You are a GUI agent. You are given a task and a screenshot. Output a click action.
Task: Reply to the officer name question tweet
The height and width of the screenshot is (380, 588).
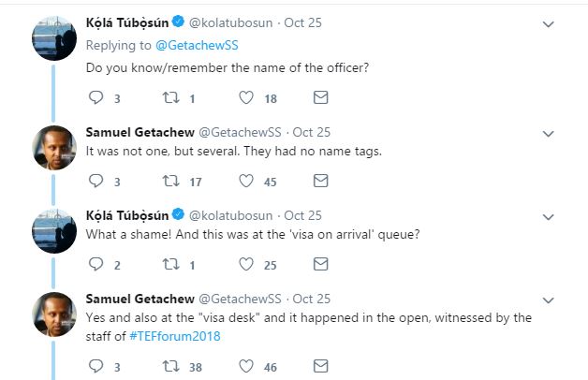point(95,97)
